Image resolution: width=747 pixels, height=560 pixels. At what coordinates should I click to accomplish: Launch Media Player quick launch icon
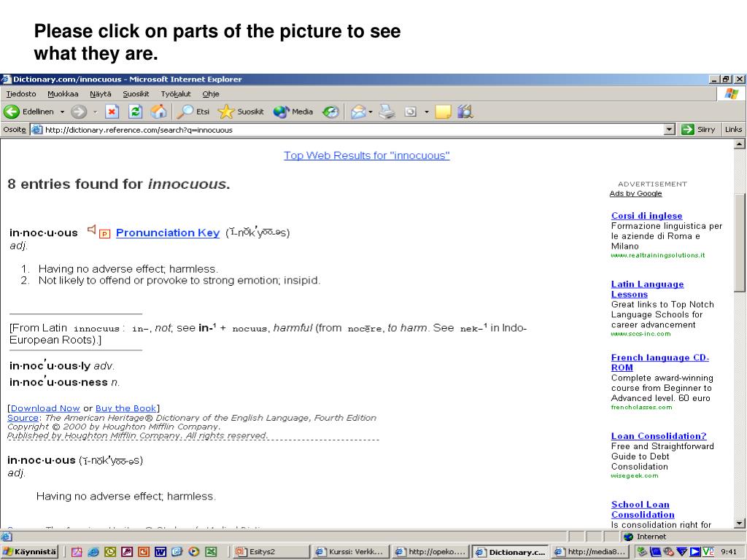194,552
